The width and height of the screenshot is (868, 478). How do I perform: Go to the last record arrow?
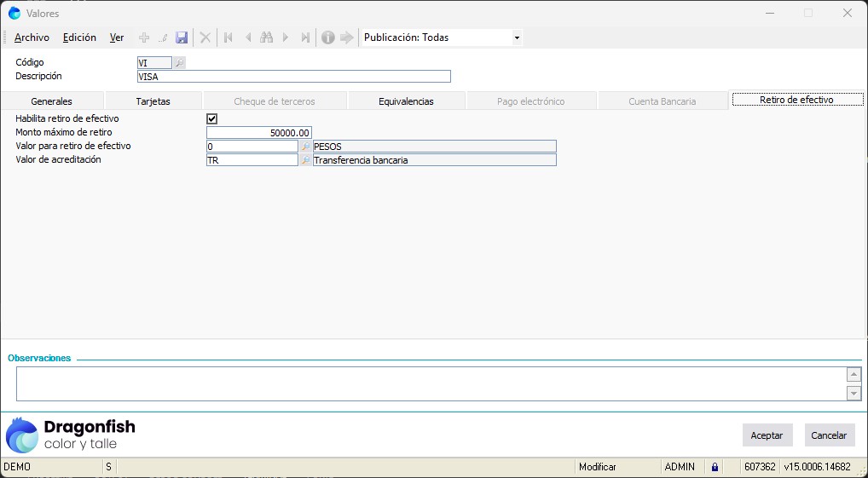(x=304, y=37)
